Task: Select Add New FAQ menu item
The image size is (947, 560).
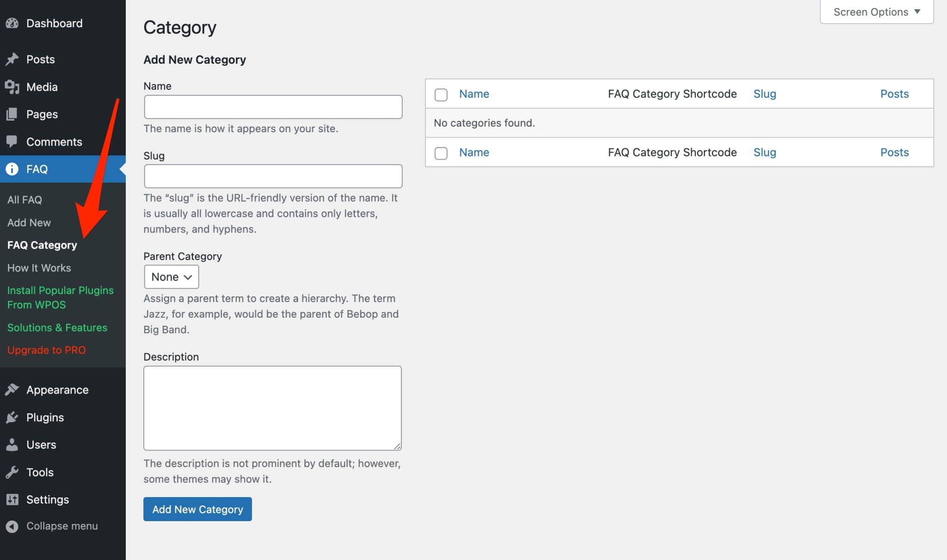Action: (x=28, y=222)
